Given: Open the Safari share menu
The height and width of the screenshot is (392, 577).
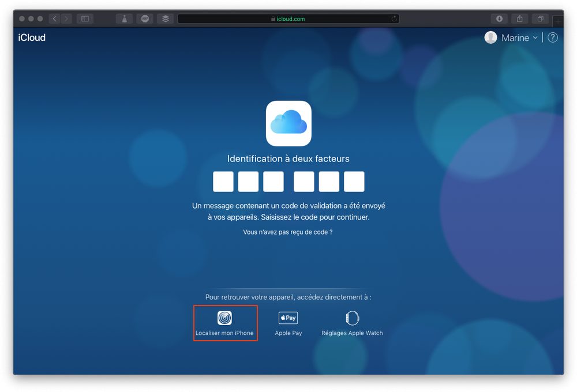Looking at the screenshot, I should 520,19.
